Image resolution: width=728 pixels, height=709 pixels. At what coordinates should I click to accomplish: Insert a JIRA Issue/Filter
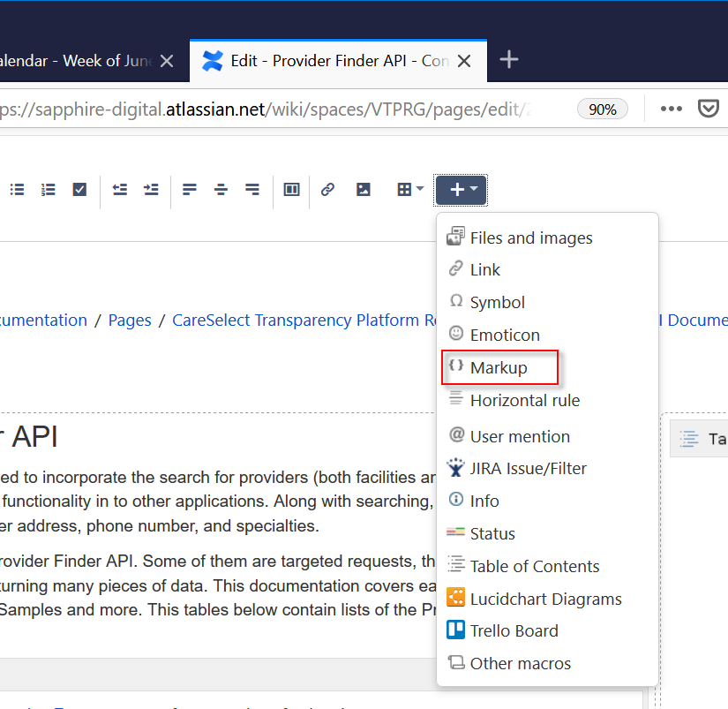(547, 468)
